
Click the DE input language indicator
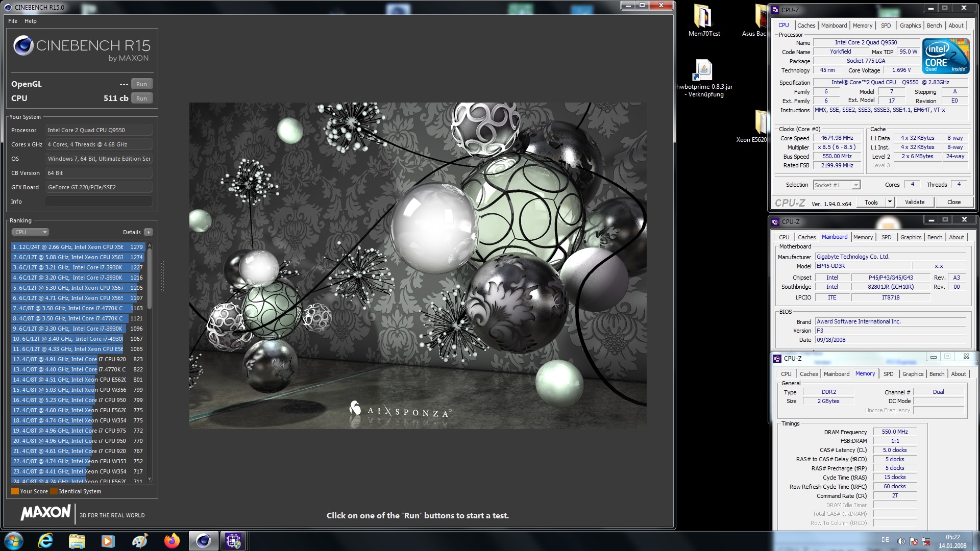(x=885, y=540)
